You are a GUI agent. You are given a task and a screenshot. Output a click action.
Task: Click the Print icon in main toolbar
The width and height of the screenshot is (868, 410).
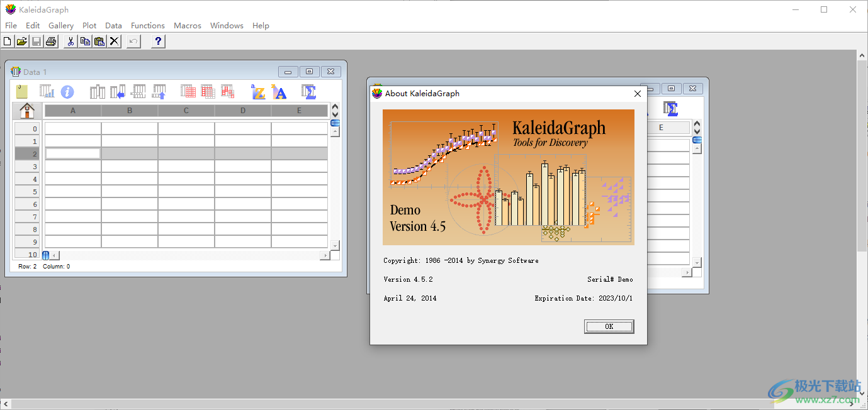(51, 42)
